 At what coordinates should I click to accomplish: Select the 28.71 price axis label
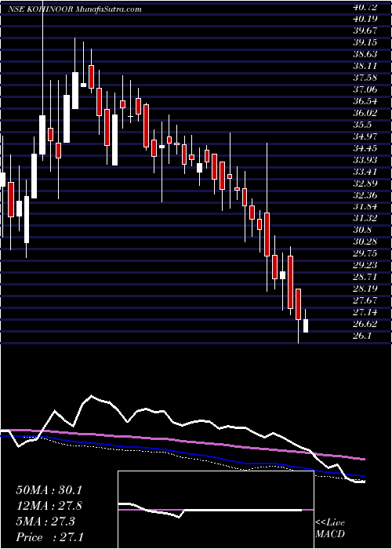point(365,277)
